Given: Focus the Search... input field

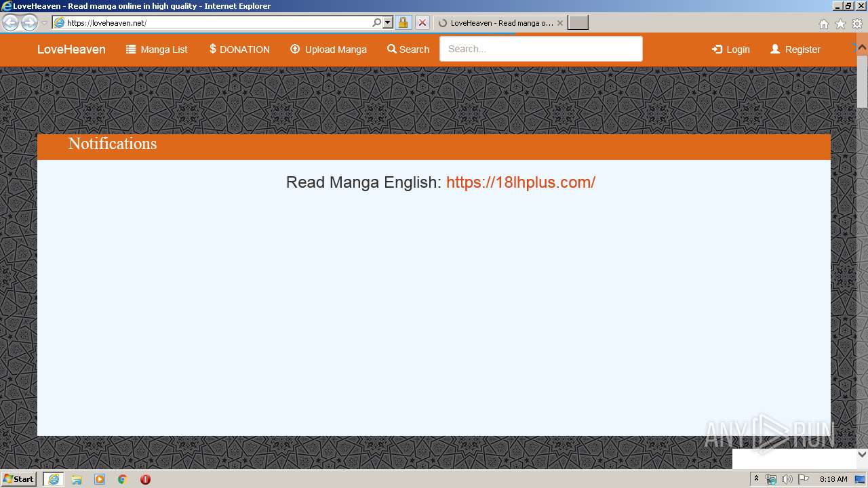Looking at the screenshot, I should pos(540,49).
